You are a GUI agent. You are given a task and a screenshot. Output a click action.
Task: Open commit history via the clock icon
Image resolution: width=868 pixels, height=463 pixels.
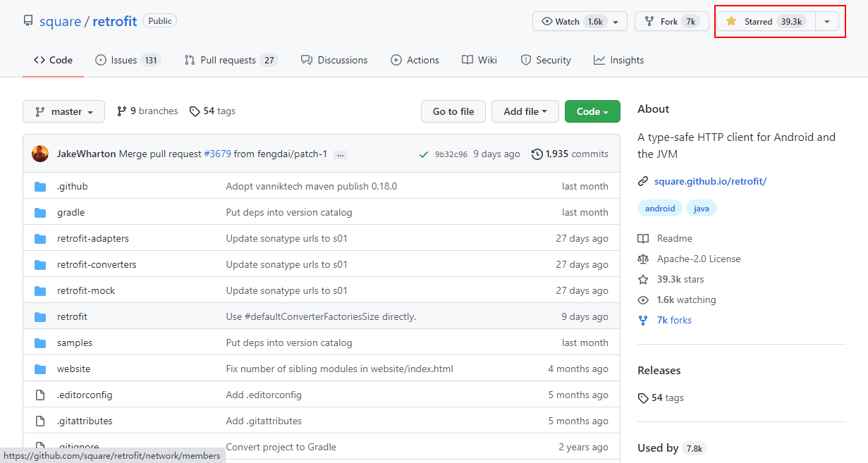point(537,154)
